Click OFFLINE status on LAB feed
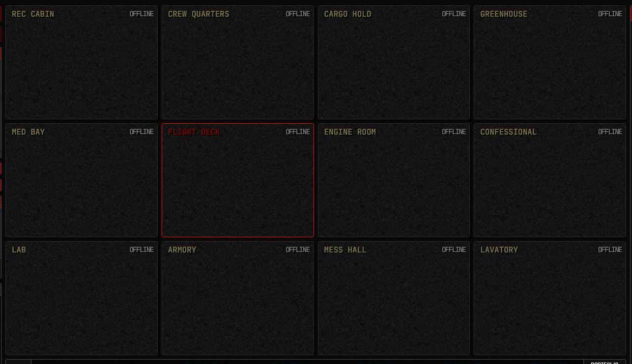This screenshot has height=364, width=632. (142, 250)
